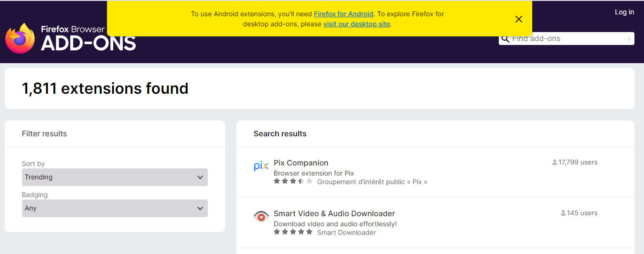Click the Pix Companion extension icon
Image resolution: width=644 pixels, height=254 pixels.
point(261,166)
